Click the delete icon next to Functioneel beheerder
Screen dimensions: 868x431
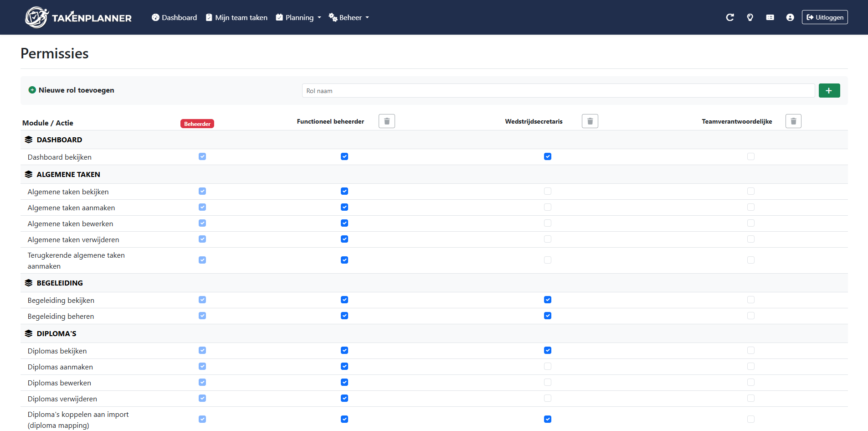386,121
